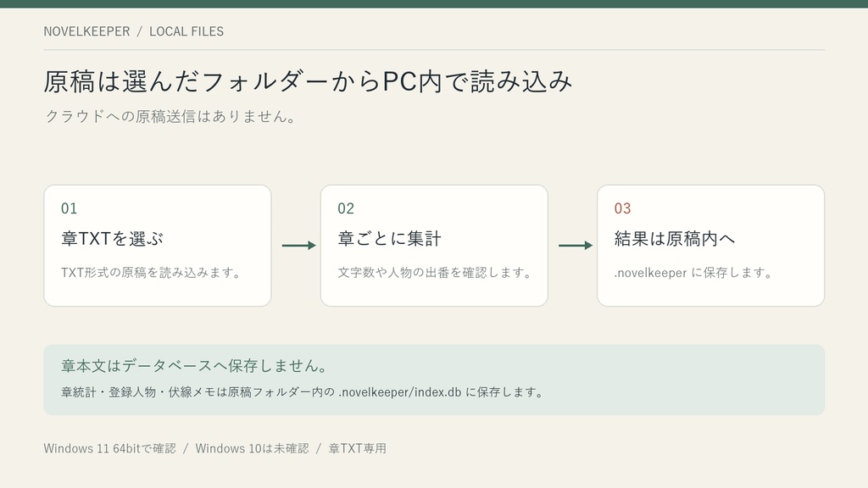Click step number 01

pyautogui.click(x=70, y=208)
